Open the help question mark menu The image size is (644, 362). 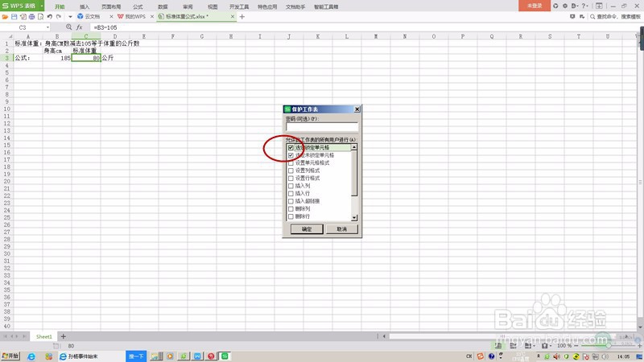(x=584, y=6)
